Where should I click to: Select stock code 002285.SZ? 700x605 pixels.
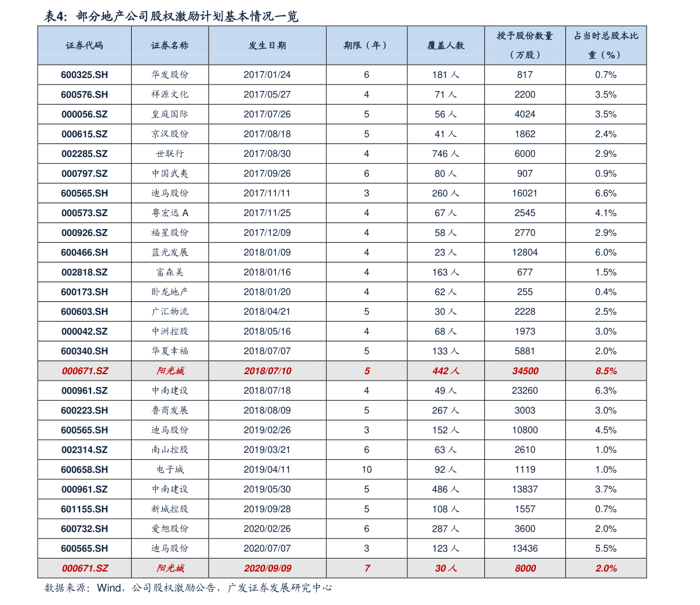(85, 154)
